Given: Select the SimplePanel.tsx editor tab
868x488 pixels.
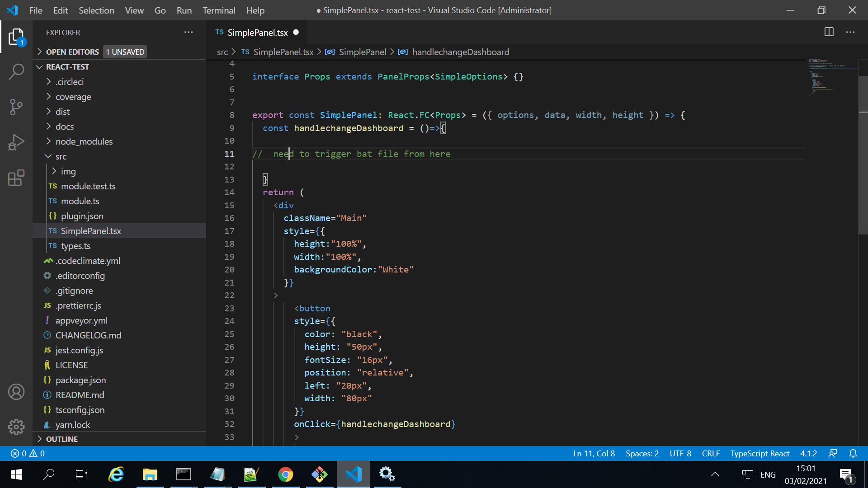Looking at the screenshot, I should tap(257, 33).
